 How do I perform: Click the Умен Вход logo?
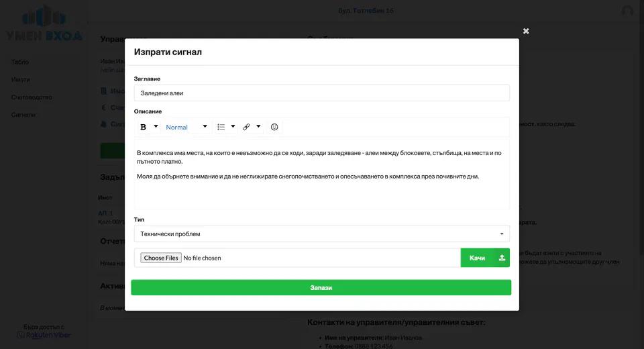[44, 22]
